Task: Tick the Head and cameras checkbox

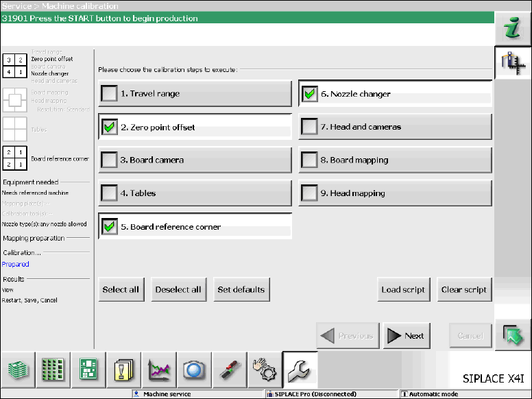Action: [309, 127]
